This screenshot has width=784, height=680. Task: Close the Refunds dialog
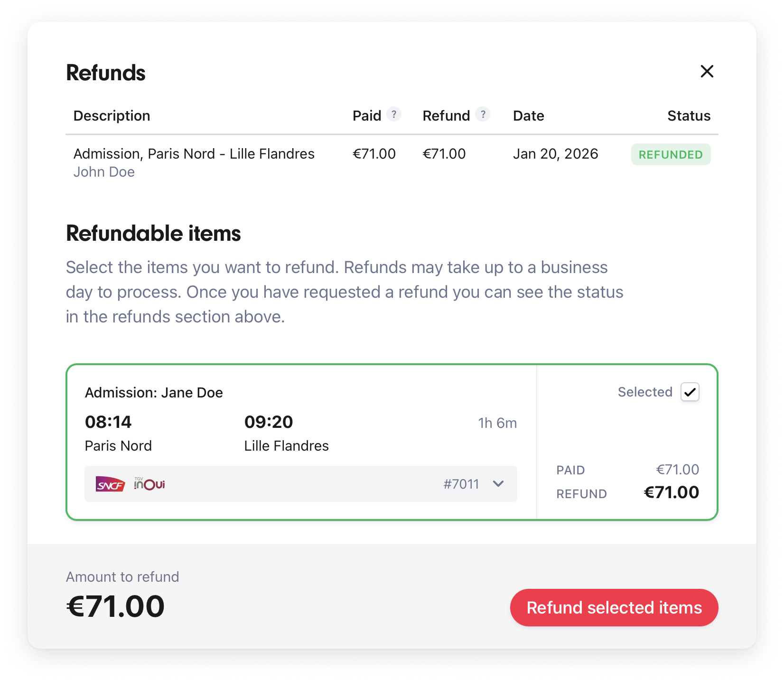pos(707,71)
